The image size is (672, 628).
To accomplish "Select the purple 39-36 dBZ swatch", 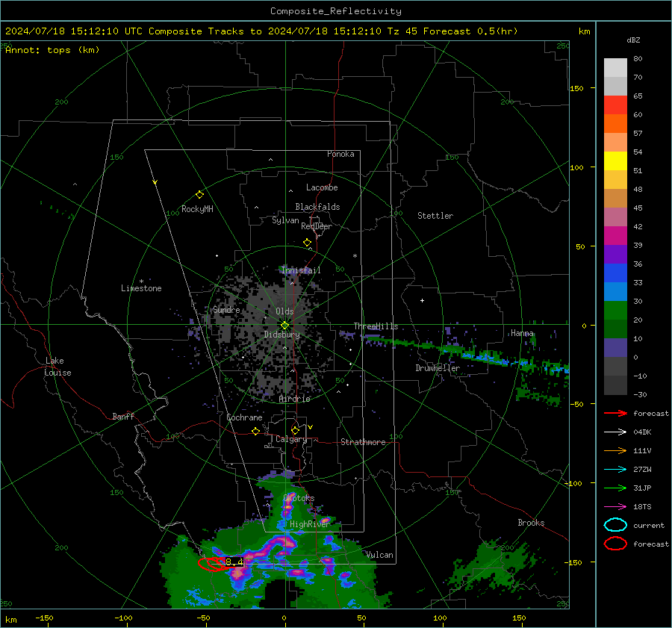I will click(x=615, y=254).
